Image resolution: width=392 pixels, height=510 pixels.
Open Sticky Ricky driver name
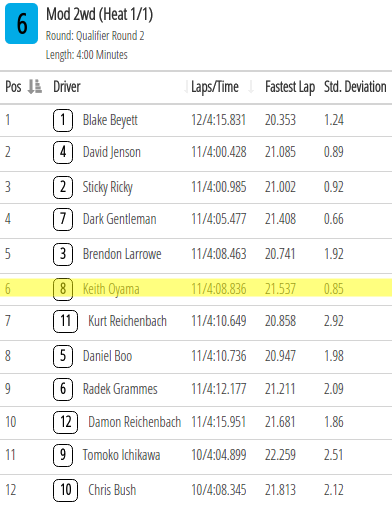(x=108, y=187)
